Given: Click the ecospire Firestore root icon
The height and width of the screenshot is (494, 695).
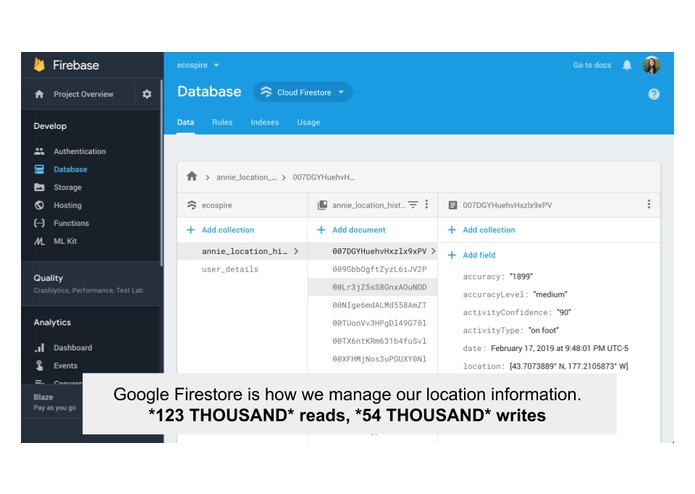Looking at the screenshot, I should (191, 205).
